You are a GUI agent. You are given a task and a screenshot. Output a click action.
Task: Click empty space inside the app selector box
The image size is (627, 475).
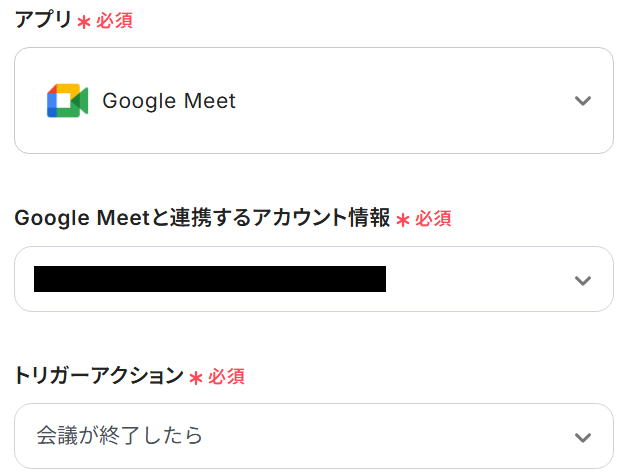point(400,101)
